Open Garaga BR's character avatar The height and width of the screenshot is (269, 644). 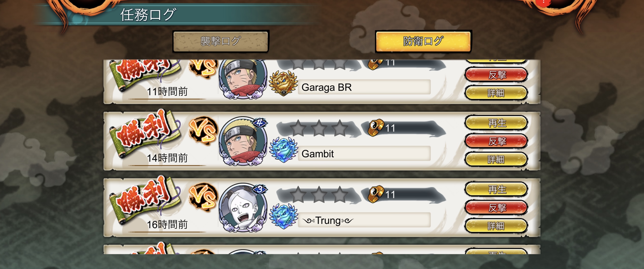(243, 79)
